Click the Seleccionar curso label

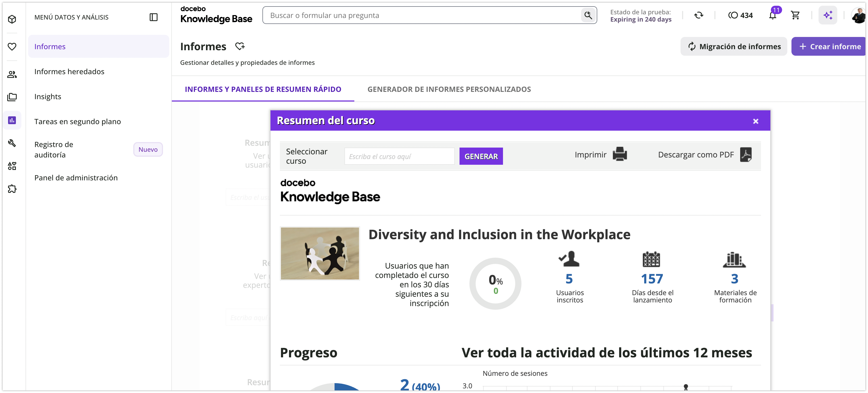click(x=306, y=156)
